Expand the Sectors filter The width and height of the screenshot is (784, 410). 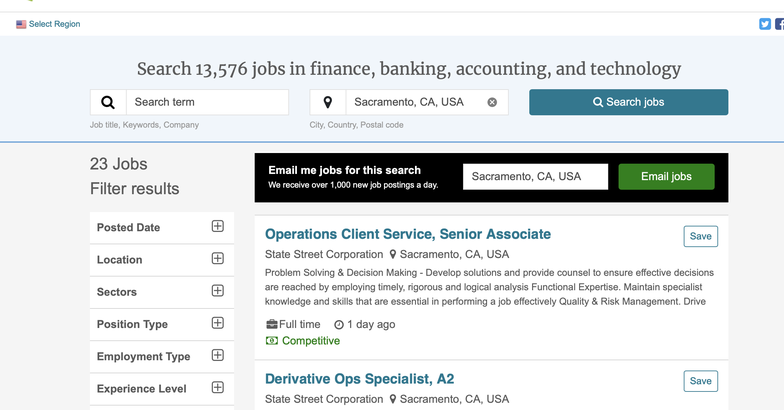click(x=218, y=290)
